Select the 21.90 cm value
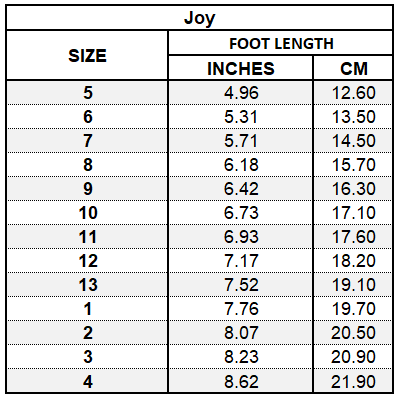The image size is (398, 400). (x=353, y=381)
